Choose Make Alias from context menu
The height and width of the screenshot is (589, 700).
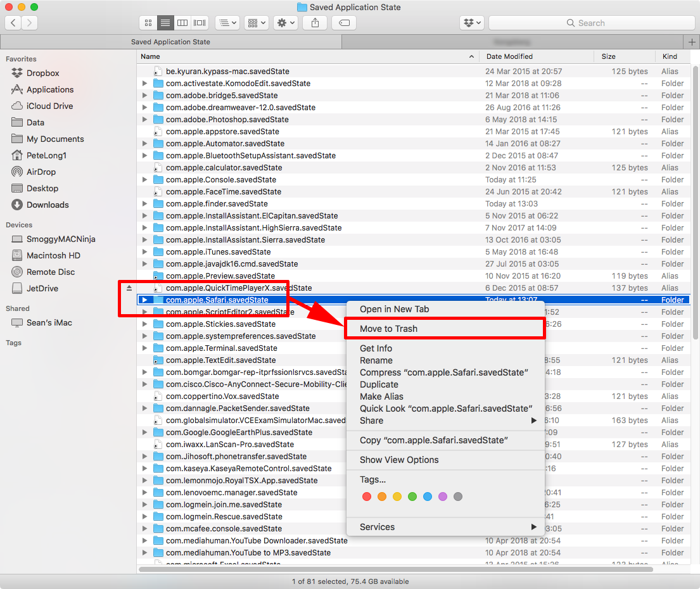pyautogui.click(x=445, y=396)
